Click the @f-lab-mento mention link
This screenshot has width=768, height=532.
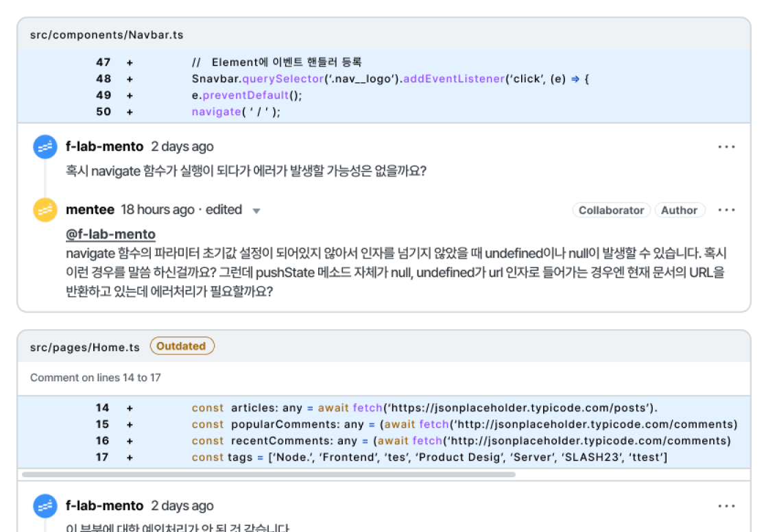point(110,234)
